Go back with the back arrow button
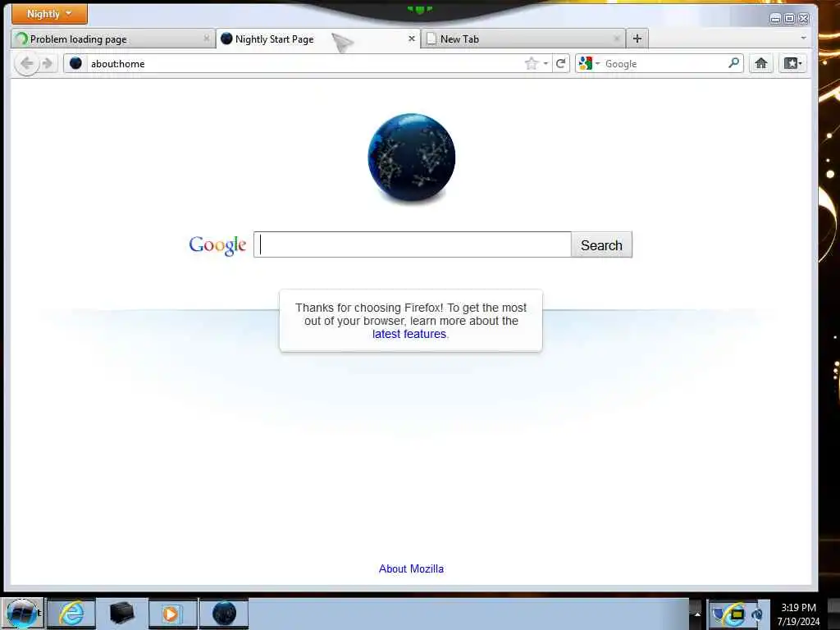 pos(26,64)
